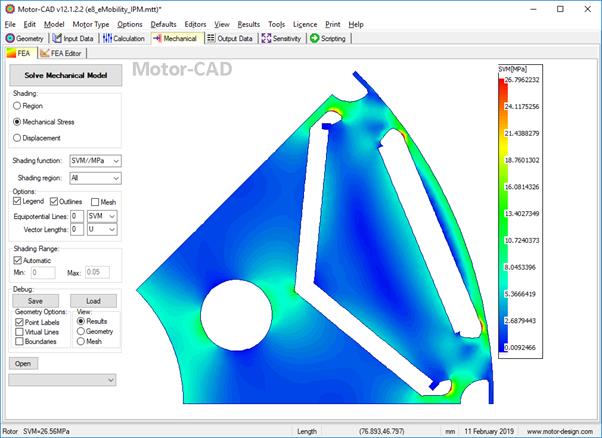
Task: Open the Tools menu
Action: click(276, 24)
